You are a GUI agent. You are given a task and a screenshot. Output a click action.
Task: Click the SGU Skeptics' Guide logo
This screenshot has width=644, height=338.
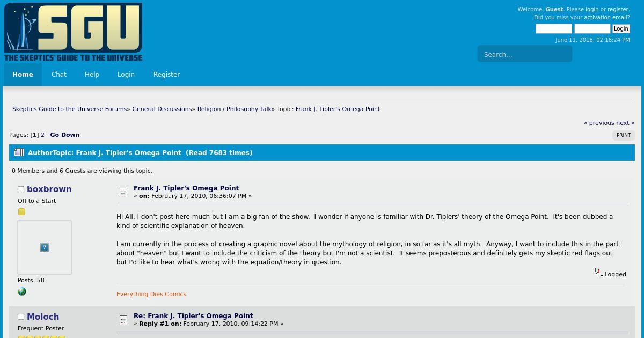(x=74, y=33)
